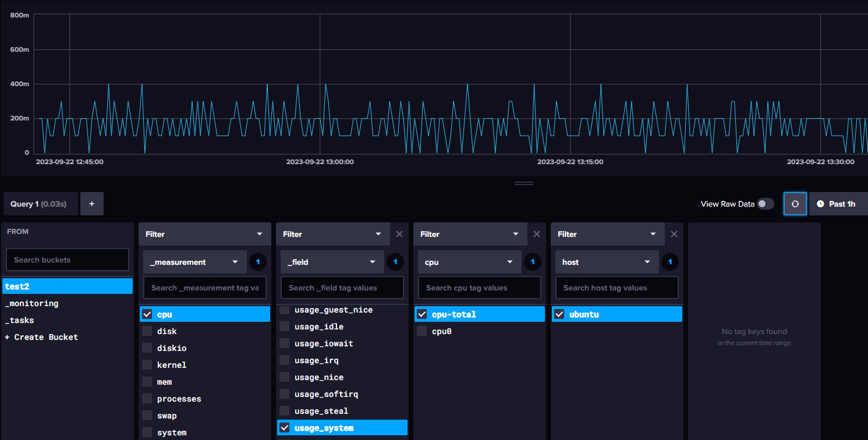This screenshot has width=868, height=440.
Task: Select the Query 1 tab
Action: [40, 204]
